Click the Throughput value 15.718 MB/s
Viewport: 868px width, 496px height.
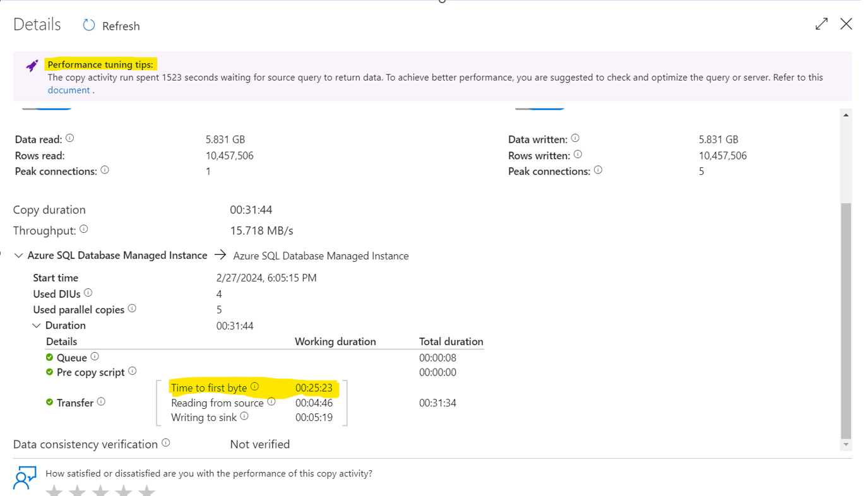[x=261, y=231]
